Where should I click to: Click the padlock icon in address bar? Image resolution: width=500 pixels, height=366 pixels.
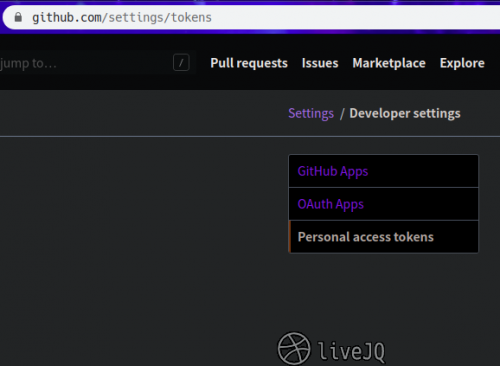pos(18,17)
